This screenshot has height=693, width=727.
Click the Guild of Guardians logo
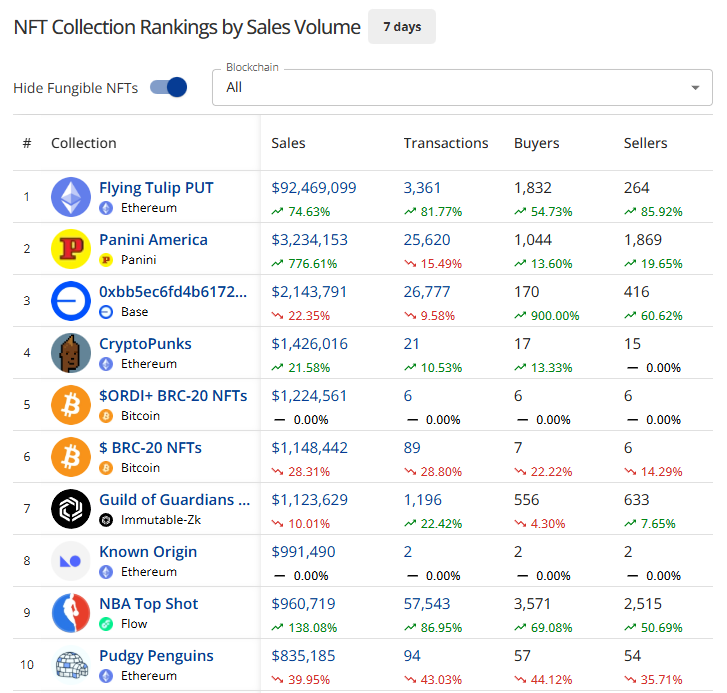coord(71,509)
